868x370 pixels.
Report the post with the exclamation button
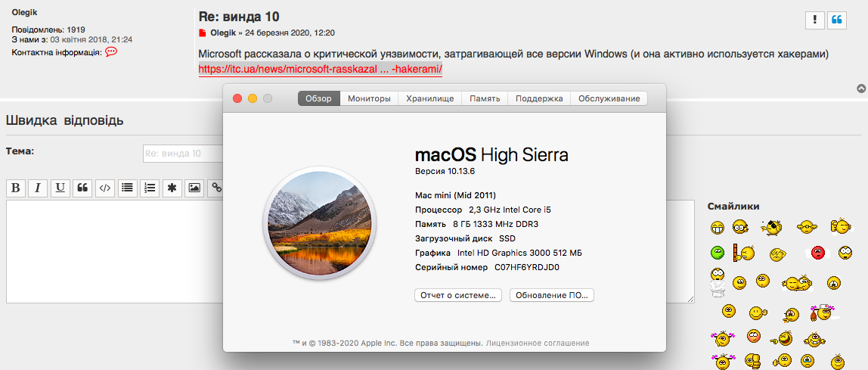(815, 20)
